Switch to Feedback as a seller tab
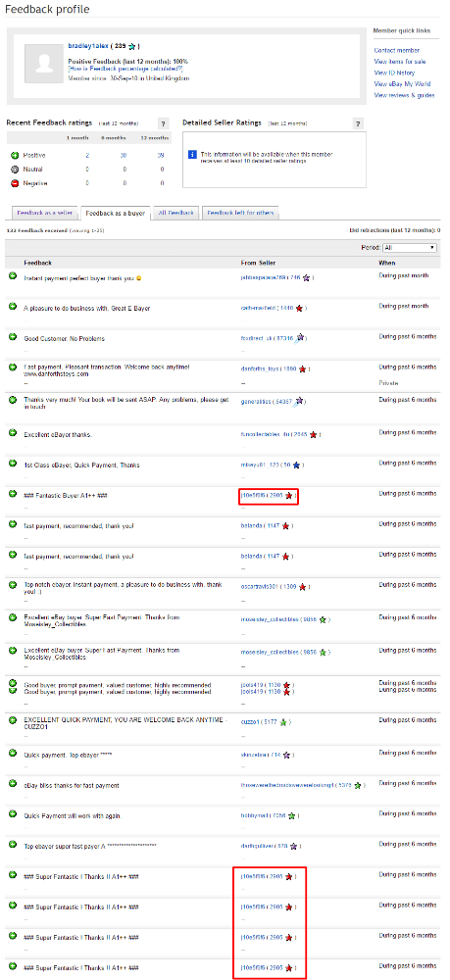450x980 pixels. 44,213
